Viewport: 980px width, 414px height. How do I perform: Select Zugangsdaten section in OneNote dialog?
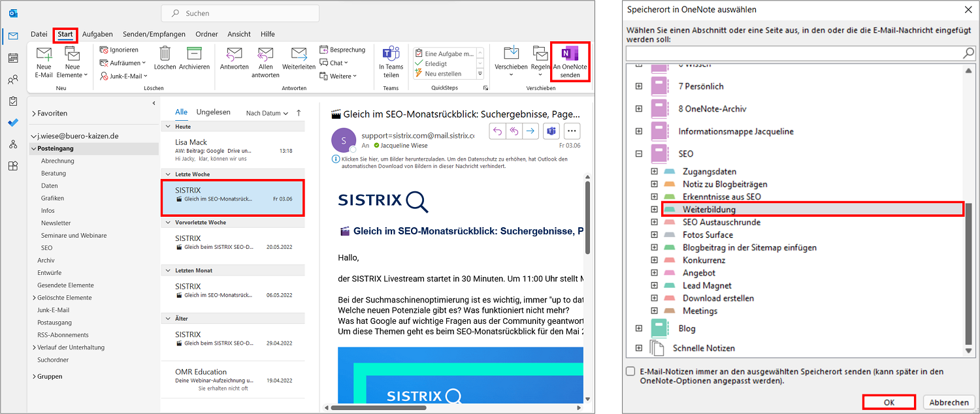tap(709, 172)
